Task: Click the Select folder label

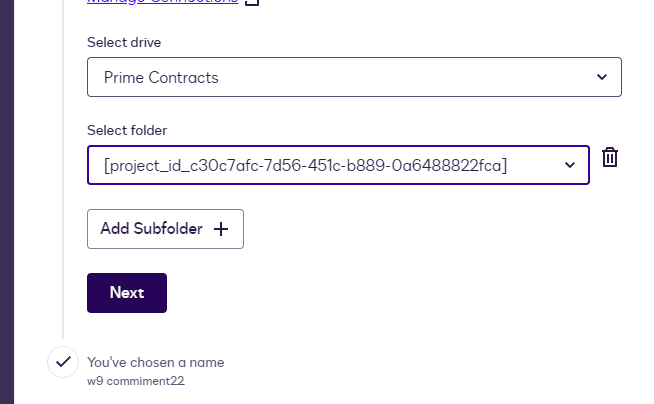Action: pos(127,130)
